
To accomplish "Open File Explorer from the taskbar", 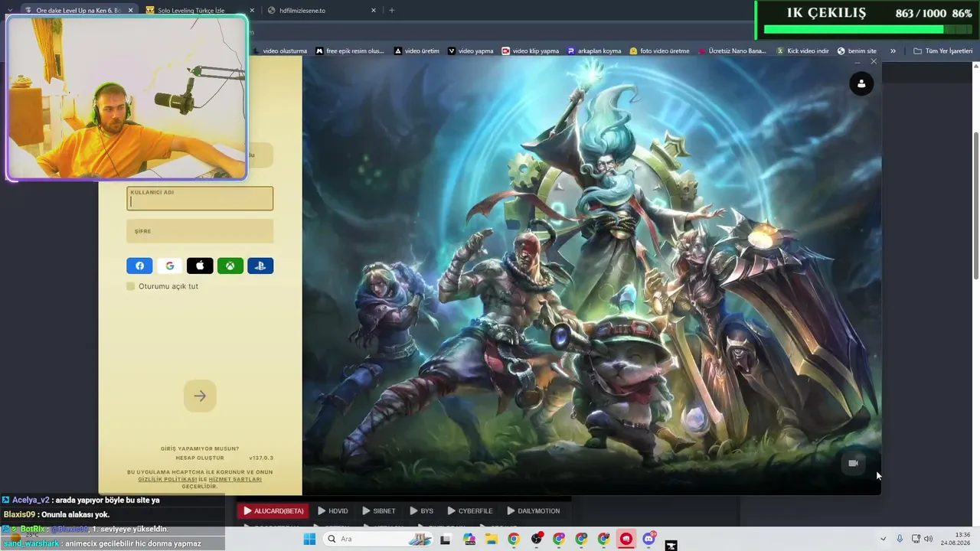I will (x=491, y=539).
